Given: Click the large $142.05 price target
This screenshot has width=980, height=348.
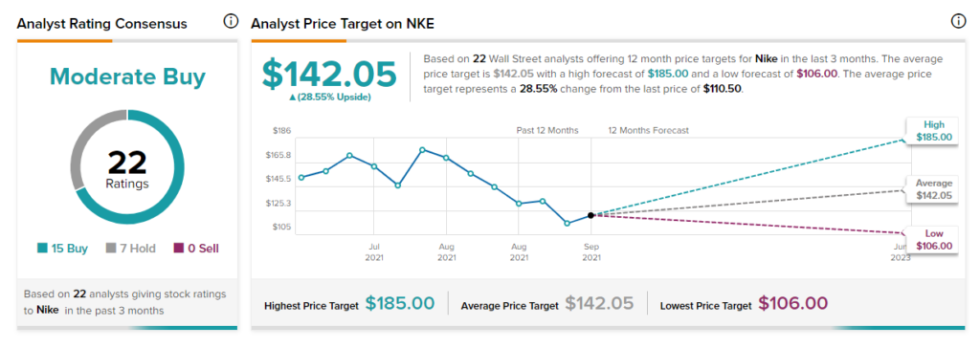Looking at the screenshot, I should click(x=329, y=74).
